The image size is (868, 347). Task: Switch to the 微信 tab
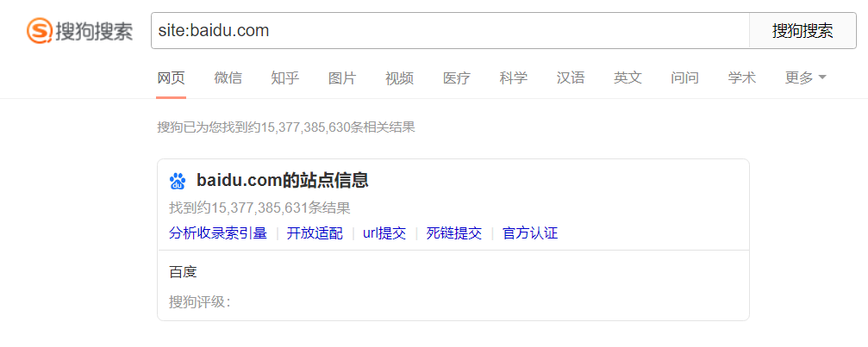(x=228, y=77)
